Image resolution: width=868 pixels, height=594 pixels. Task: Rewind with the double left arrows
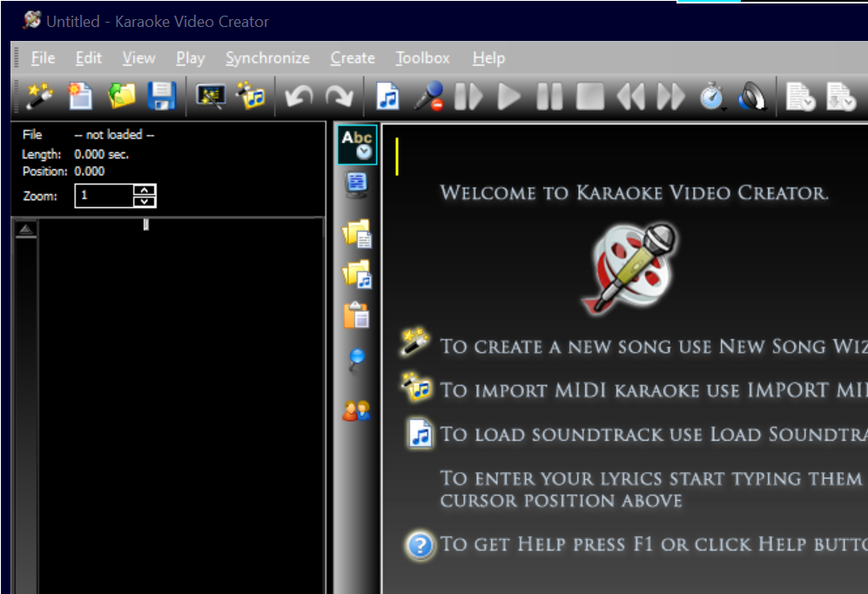coord(630,97)
